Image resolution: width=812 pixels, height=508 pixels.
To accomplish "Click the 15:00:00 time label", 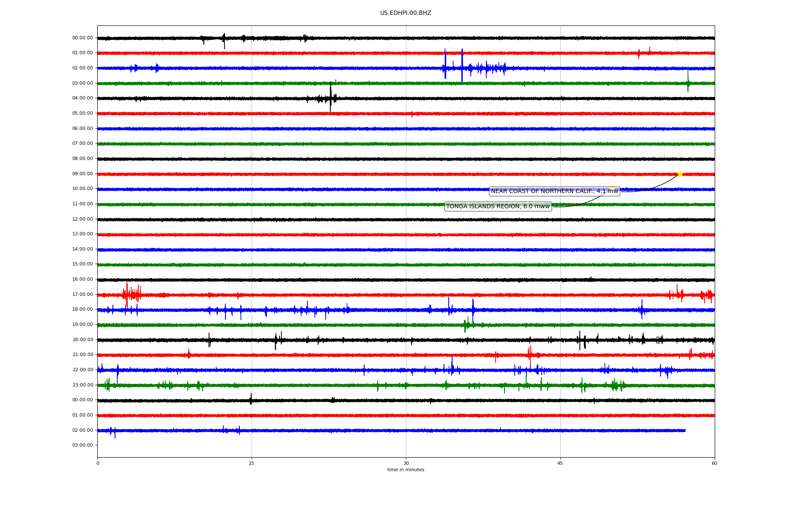I will point(82,264).
